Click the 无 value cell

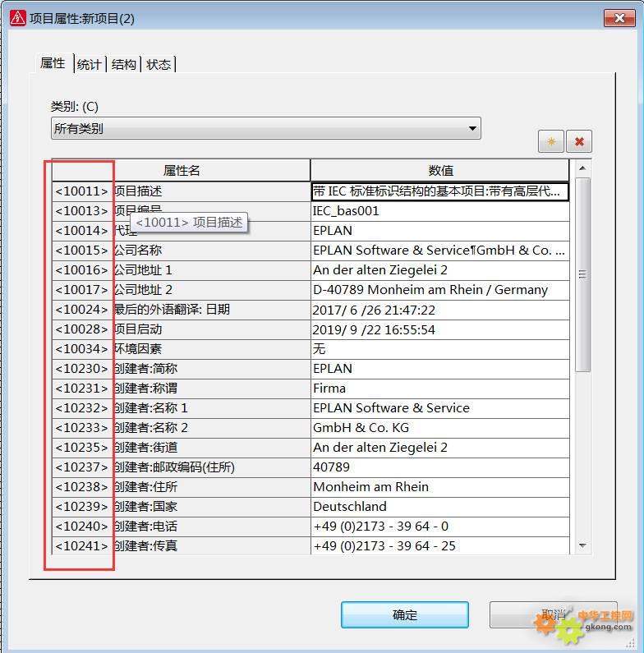click(x=440, y=349)
